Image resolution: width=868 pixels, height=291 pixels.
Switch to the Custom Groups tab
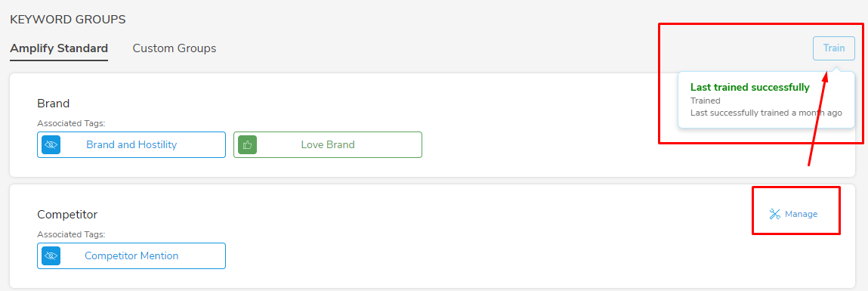point(175,48)
